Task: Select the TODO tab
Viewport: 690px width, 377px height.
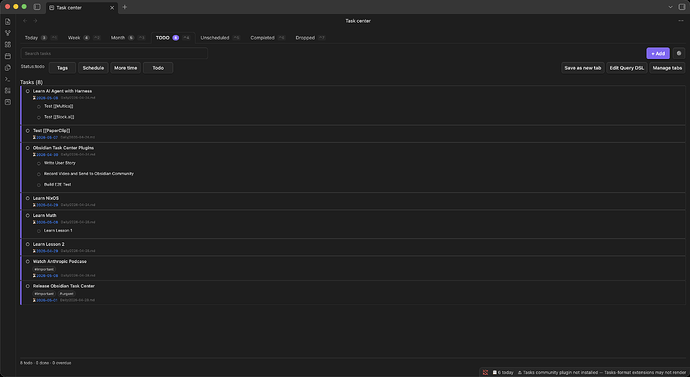Action: tap(173, 38)
